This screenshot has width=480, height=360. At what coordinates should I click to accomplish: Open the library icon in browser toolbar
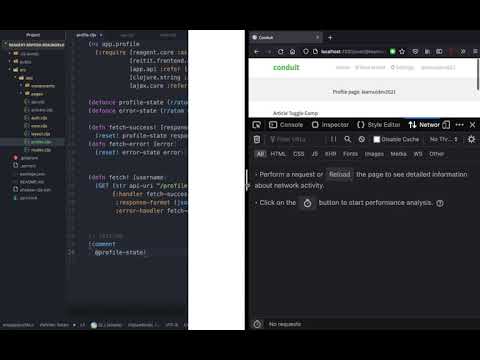pyautogui.click(x=427, y=51)
